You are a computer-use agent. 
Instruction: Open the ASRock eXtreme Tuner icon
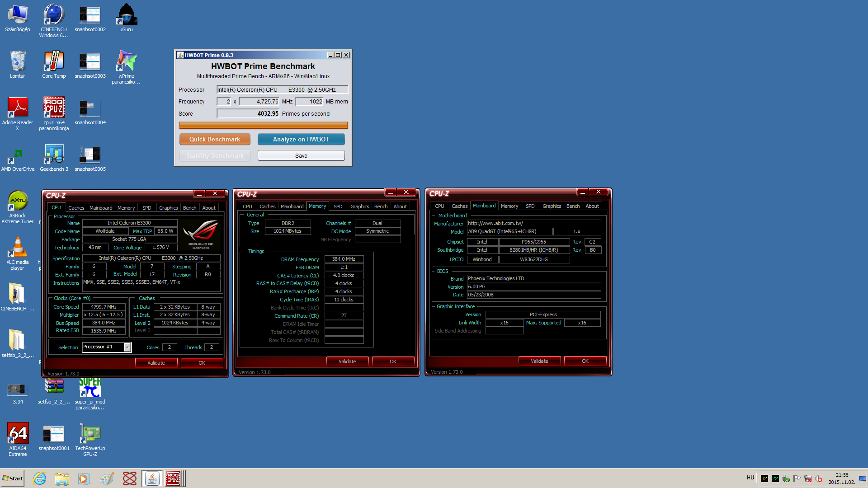(18, 206)
